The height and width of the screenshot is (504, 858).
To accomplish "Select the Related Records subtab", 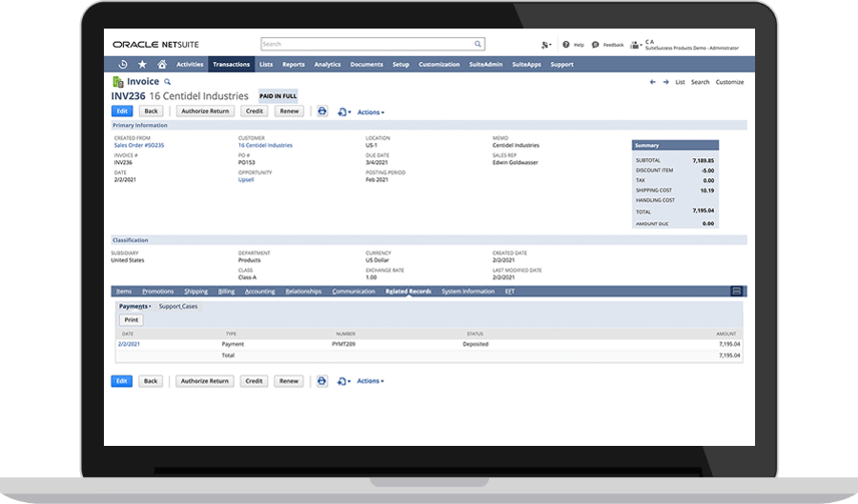I will click(408, 292).
